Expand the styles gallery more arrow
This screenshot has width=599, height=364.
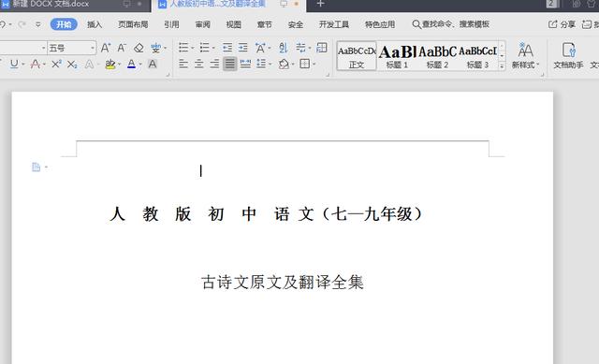click(502, 66)
